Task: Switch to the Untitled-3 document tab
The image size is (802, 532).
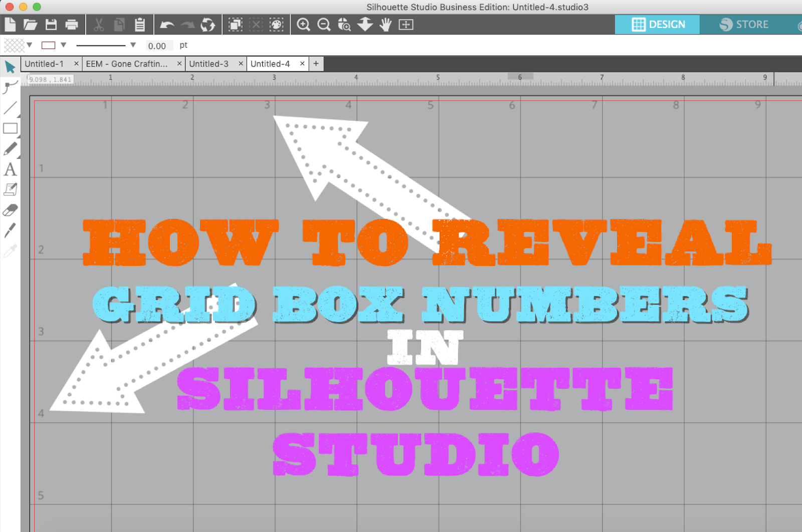Action: click(x=209, y=64)
